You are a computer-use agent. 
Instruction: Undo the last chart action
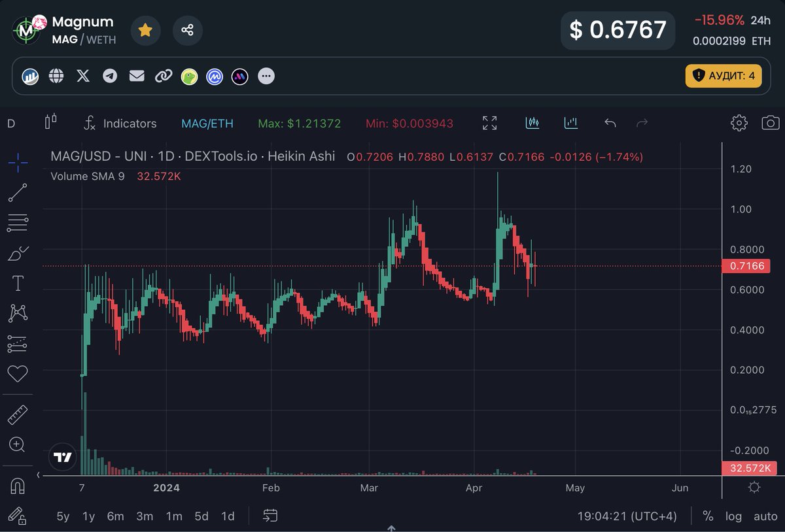click(x=610, y=123)
